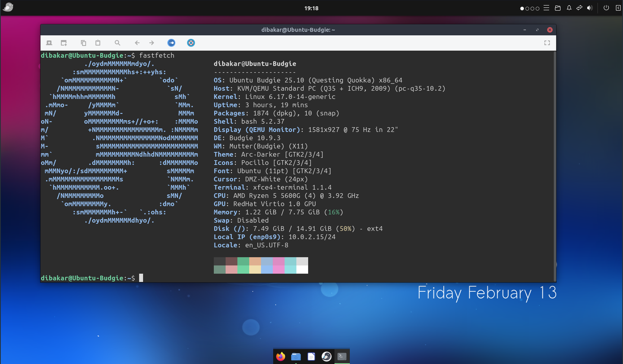Toggle terminal fullscreen icon at toolbar end
Viewport: 623px width, 364px height.
tap(547, 43)
